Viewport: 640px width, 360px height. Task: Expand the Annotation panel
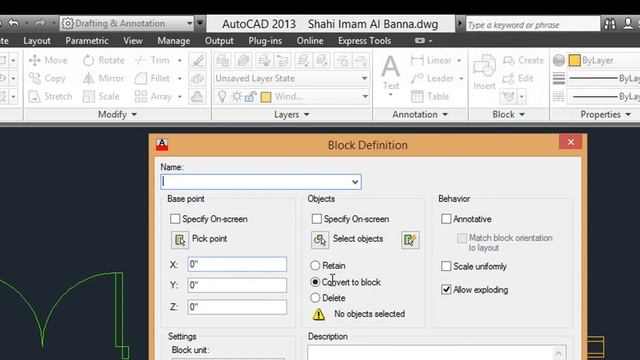420,115
